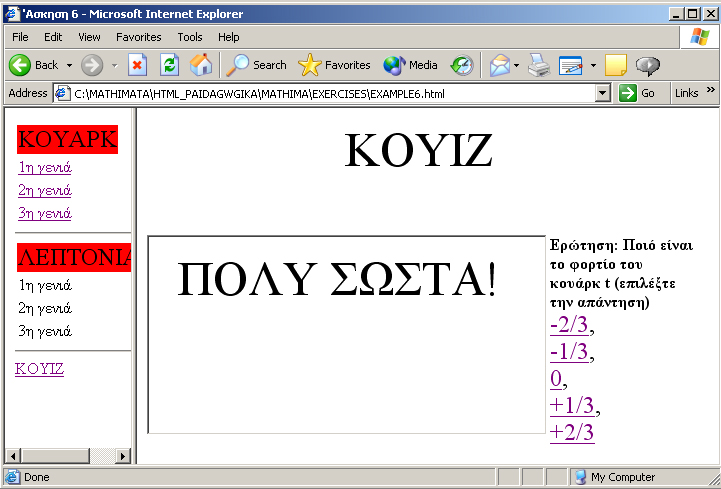
Task: Open the Tools menu
Action: point(190,37)
